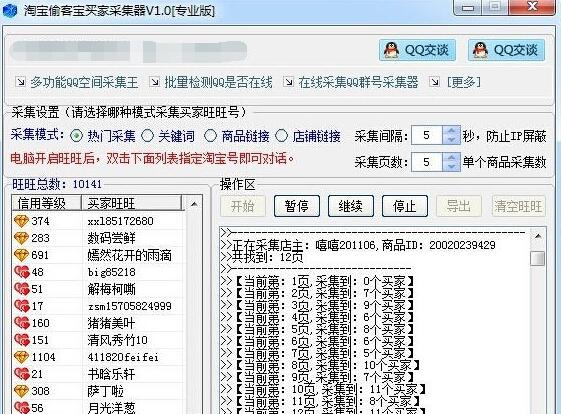Click the 停止 button
Image resolution: width=561 pixels, height=414 pixels.
(405, 206)
